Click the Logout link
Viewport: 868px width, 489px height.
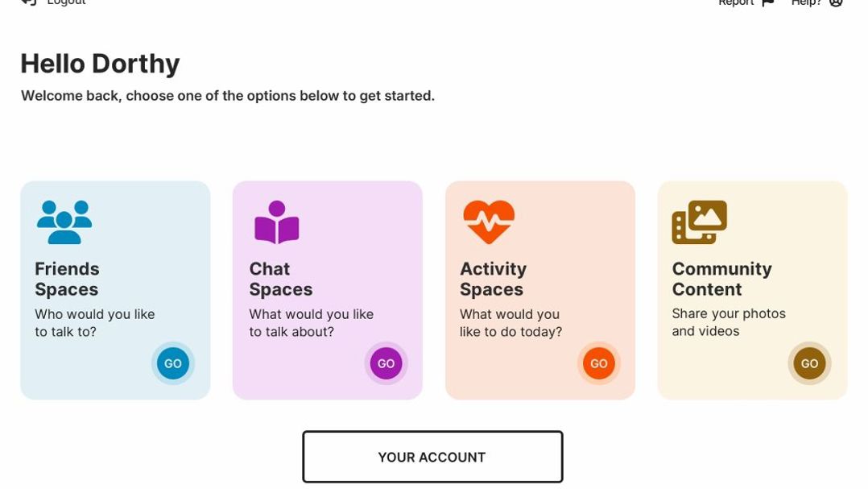click(x=66, y=3)
